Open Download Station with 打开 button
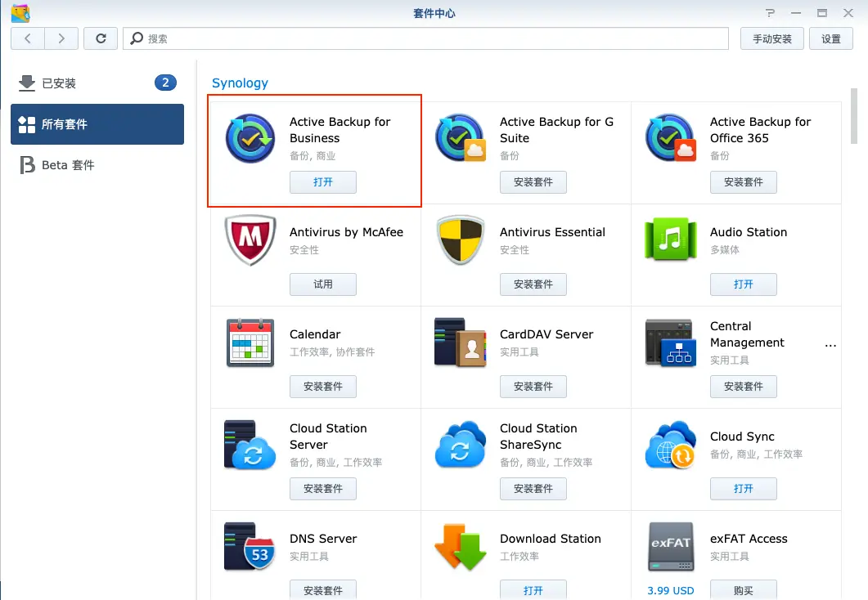Image resolution: width=868 pixels, height=600 pixels. pos(533,590)
